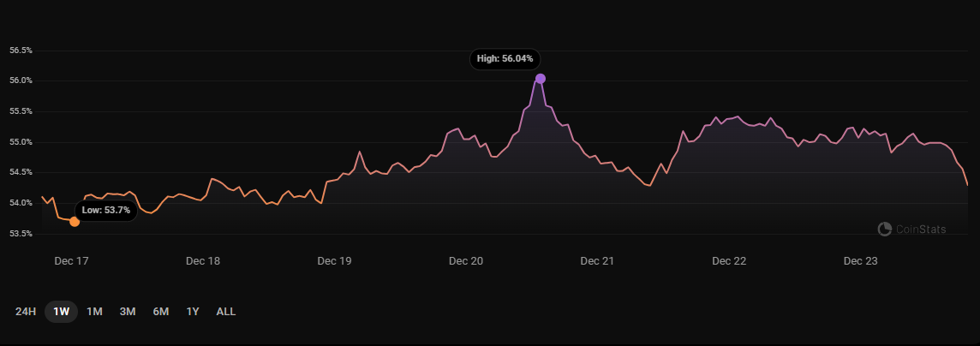980x346 pixels.
Task: Click the 55.5% y-axis label
Action: [21, 111]
